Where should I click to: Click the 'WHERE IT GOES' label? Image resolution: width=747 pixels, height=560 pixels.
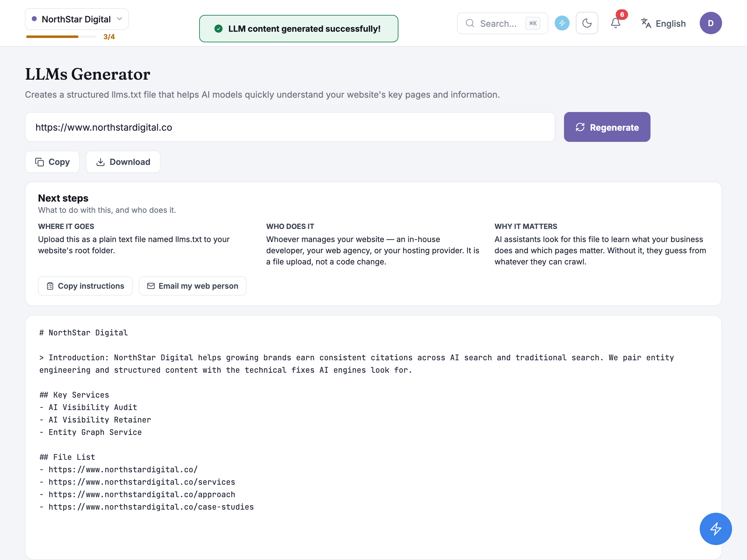66,226
